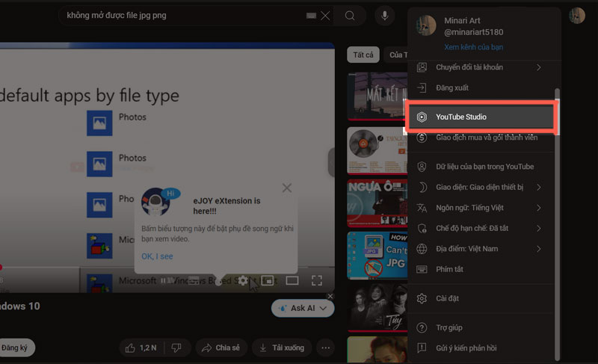598x364 pixels.
Task: Click the language translate icon
Action: (422, 208)
